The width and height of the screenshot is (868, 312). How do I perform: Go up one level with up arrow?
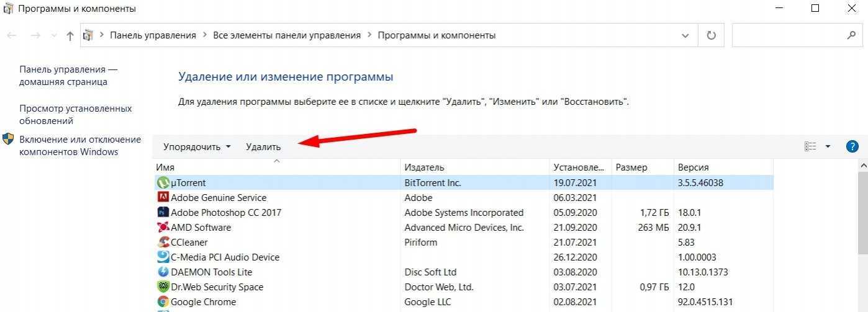[70, 36]
